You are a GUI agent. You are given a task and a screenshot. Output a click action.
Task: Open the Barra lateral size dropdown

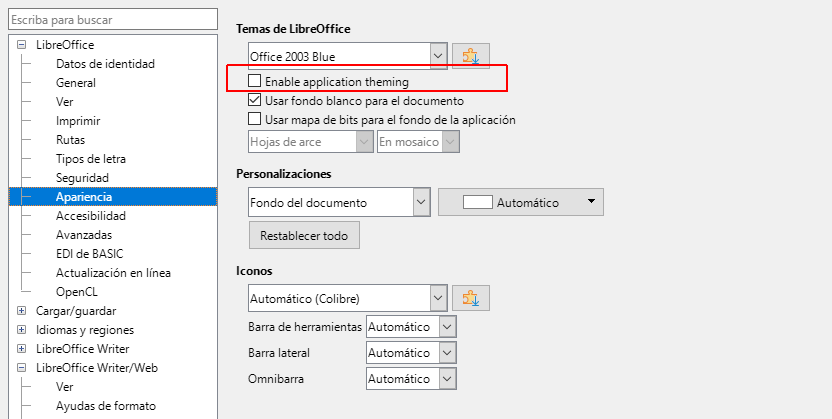(447, 352)
